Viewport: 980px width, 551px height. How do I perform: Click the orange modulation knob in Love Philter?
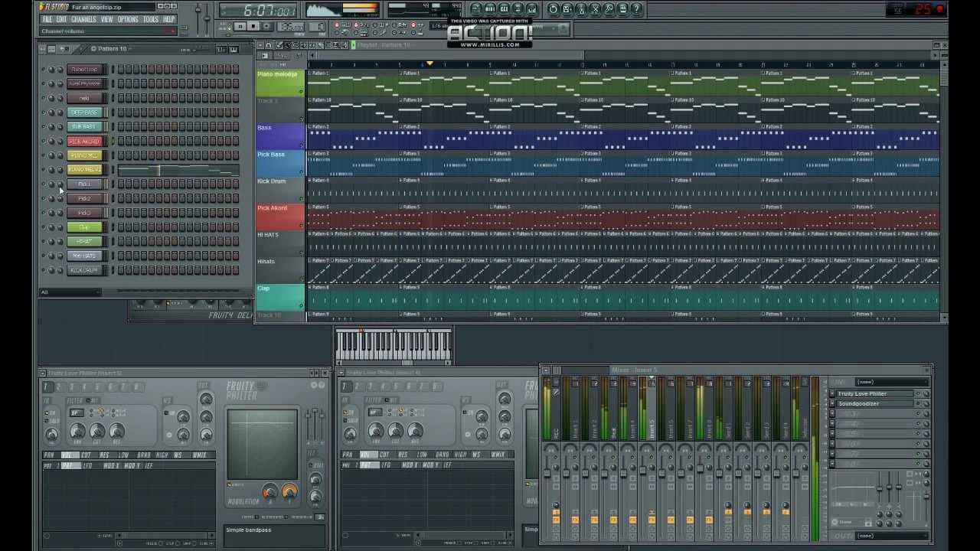point(289,491)
